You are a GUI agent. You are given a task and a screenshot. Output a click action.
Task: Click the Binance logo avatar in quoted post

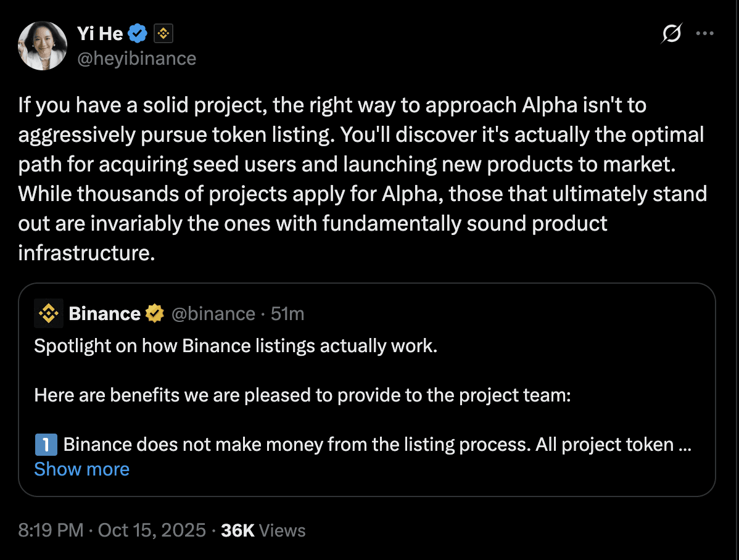pyautogui.click(x=48, y=314)
